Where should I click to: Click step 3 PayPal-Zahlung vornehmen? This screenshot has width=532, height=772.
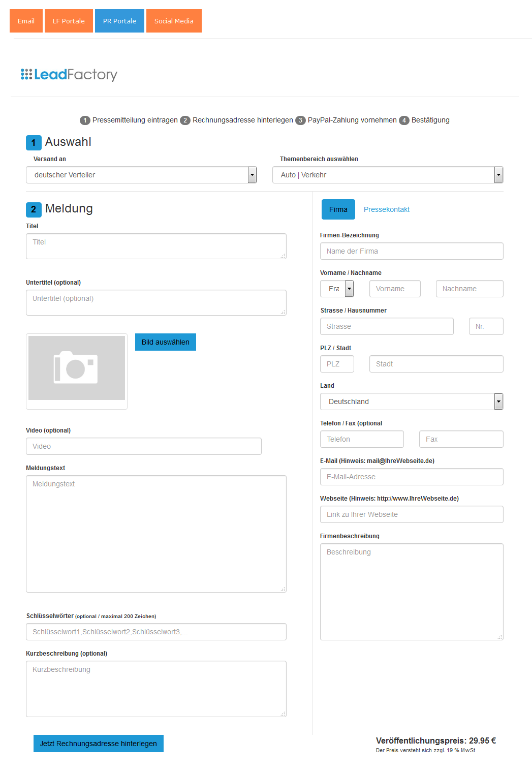pos(347,120)
